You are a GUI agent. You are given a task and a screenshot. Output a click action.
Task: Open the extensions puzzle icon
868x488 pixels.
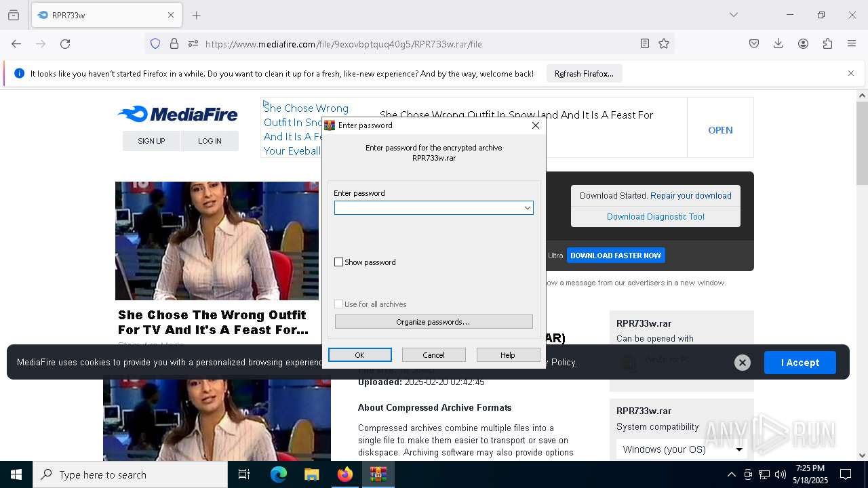827,43
